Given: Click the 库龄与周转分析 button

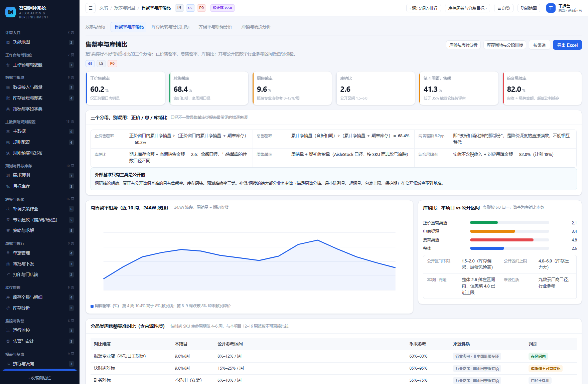Looking at the screenshot, I should tap(463, 45).
